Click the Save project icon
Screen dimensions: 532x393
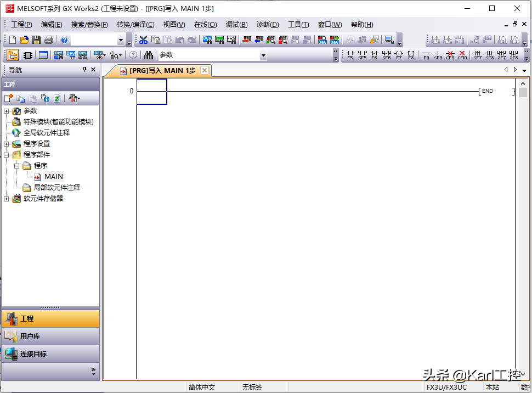(x=36, y=40)
